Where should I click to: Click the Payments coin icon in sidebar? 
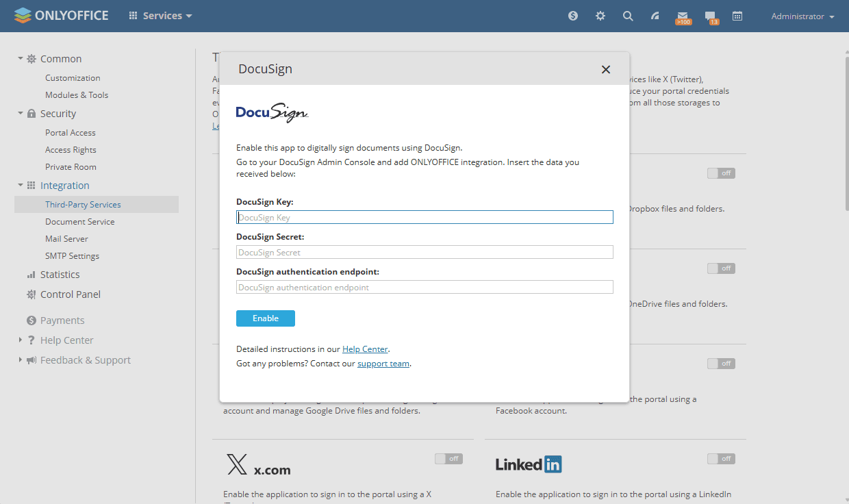click(31, 320)
